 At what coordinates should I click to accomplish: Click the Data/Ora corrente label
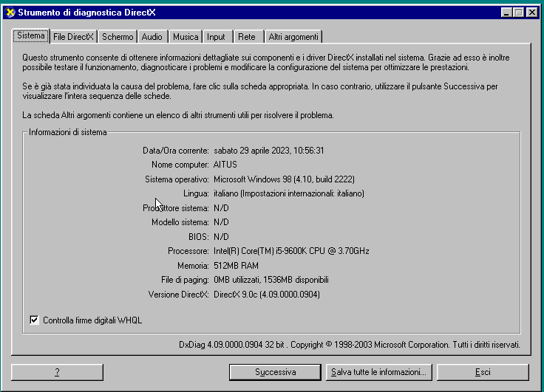tap(176, 151)
